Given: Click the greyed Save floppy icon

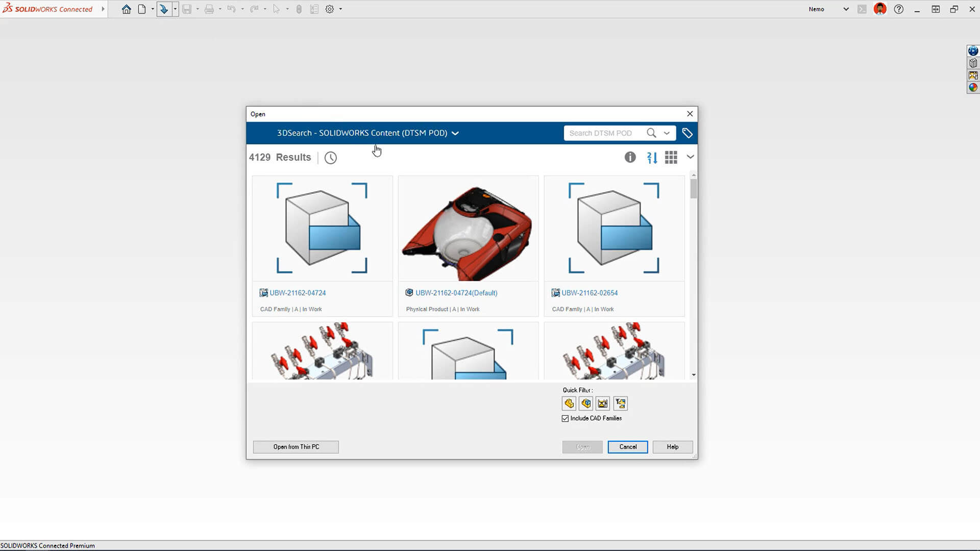Looking at the screenshot, I should pyautogui.click(x=187, y=9).
